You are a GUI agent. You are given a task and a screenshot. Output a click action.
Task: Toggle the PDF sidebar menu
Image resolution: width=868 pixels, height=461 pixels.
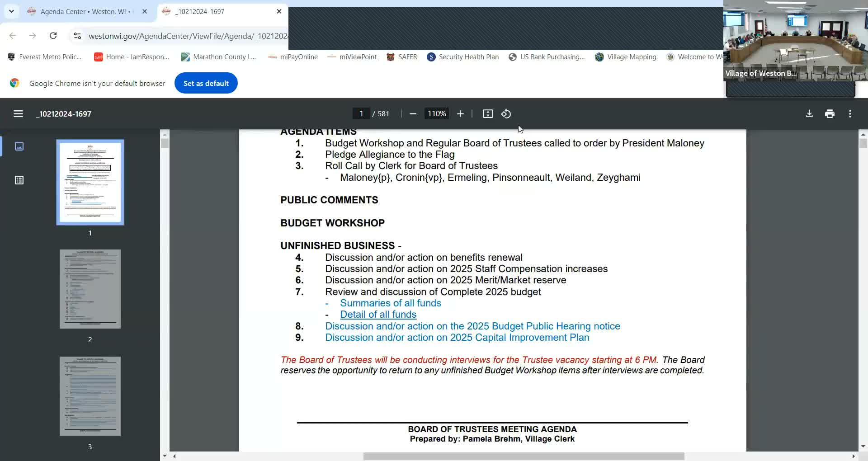coord(18,114)
